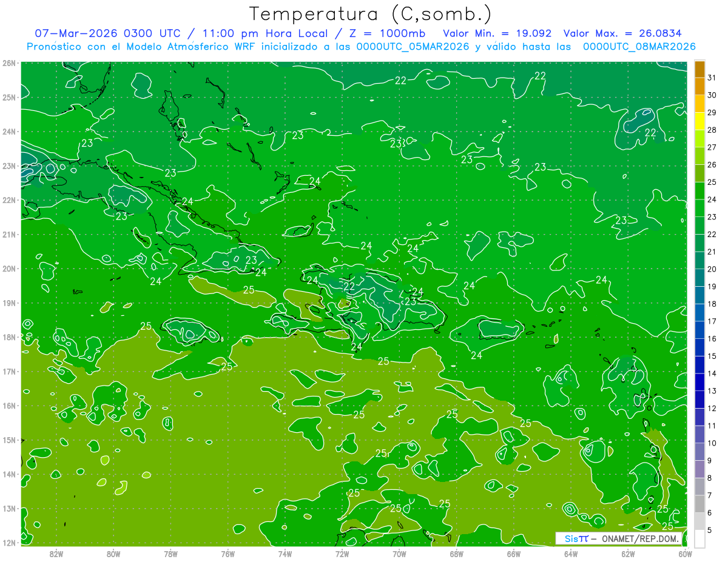The image size is (728, 562).
Task: Click the 18N latitude axis label
Action: [x=9, y=337]
